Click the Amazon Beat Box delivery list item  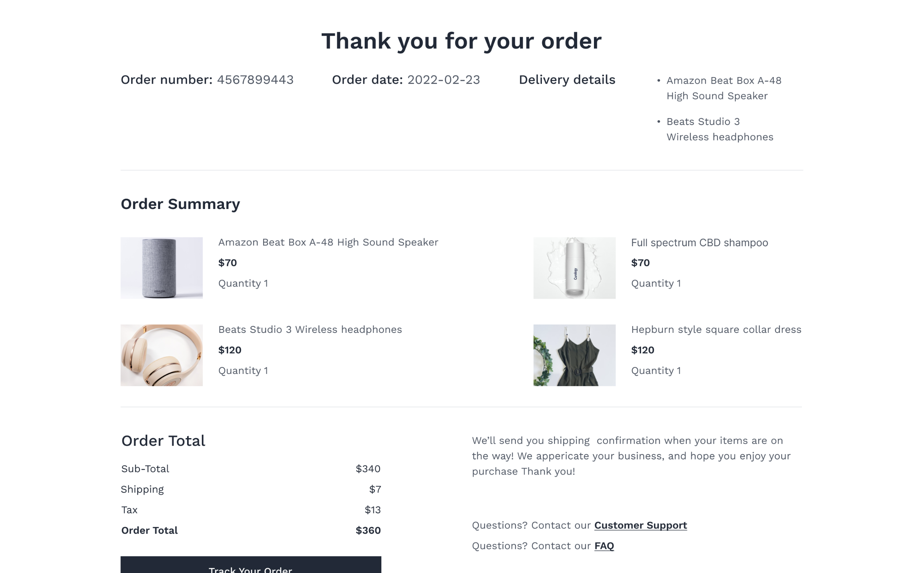pyautogui.click(x=724, y=88)
